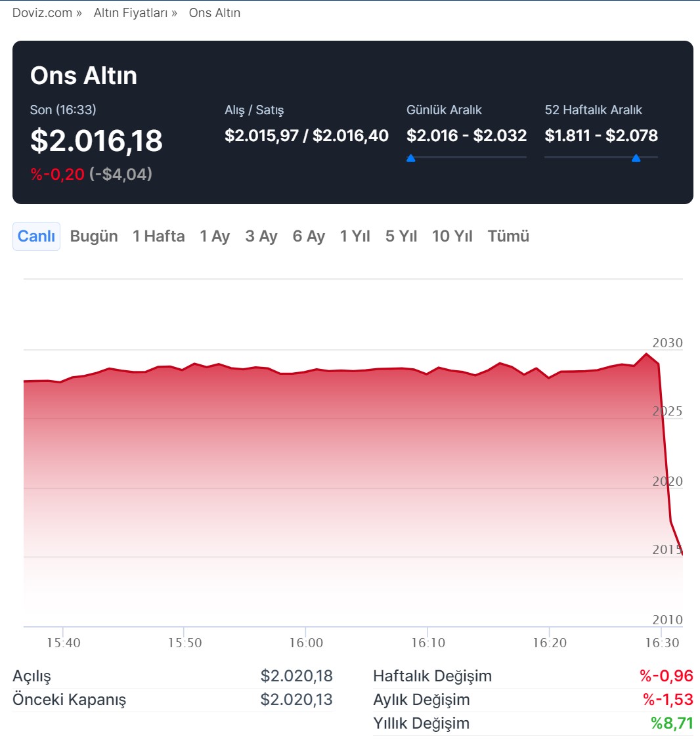This screenshot has height=747, width=700.
Task: Switch chart to 3 Ay view
Action: [x=261, y=236]
